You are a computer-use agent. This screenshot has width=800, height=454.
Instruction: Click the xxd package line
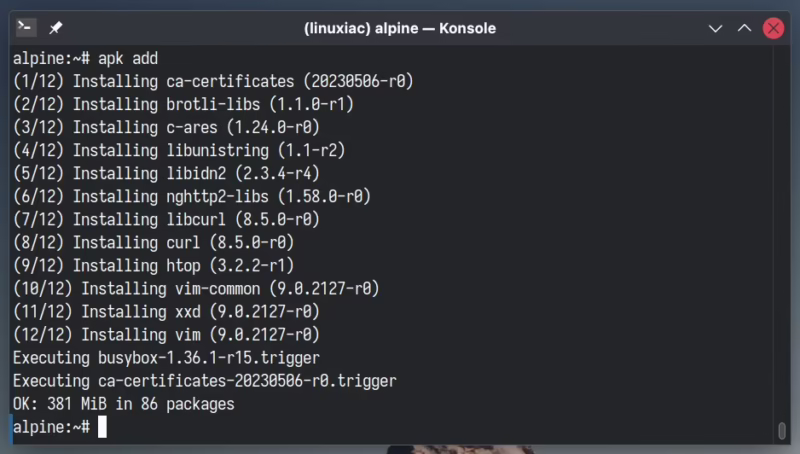(166, 311)
